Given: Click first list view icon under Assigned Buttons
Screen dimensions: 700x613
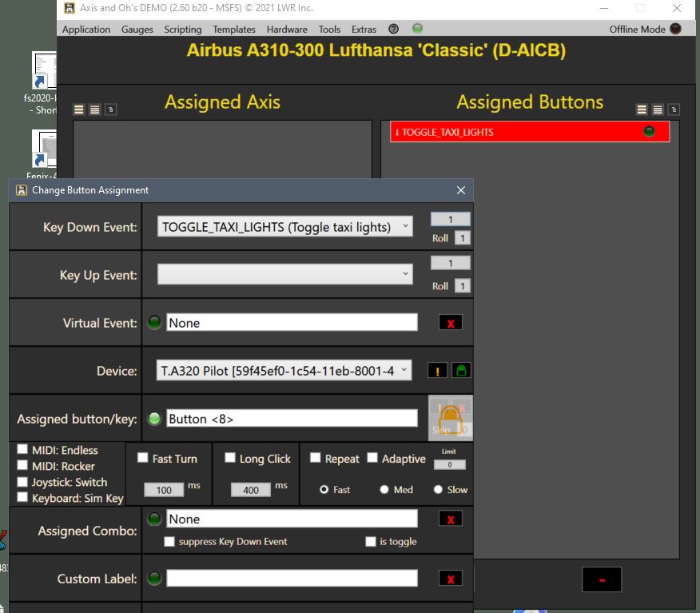Looking at the screenshot, I should click(x=642, y=109).
